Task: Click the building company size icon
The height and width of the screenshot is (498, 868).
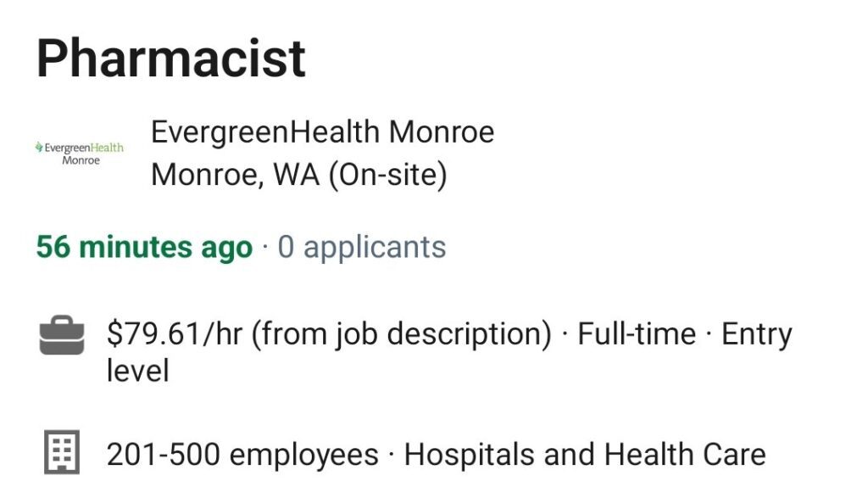Action: click(62, 452)
